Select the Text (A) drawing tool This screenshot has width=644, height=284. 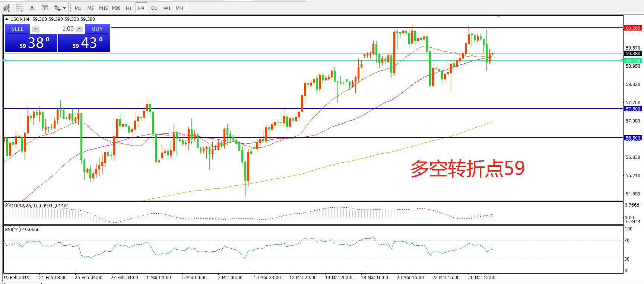pyautogui.click(x=32, y=8)
